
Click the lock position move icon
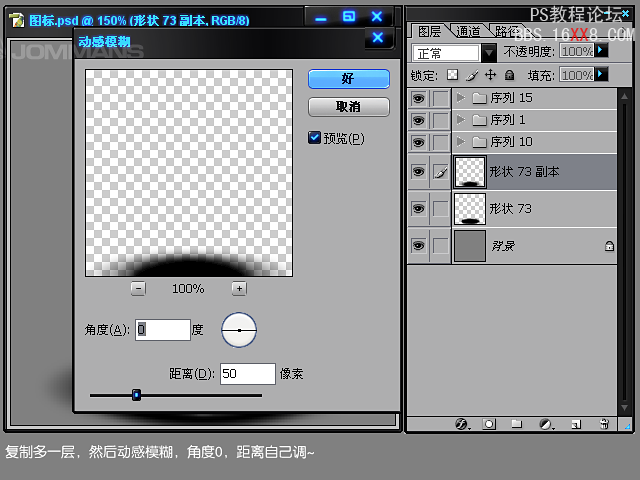tap(490, 75)
